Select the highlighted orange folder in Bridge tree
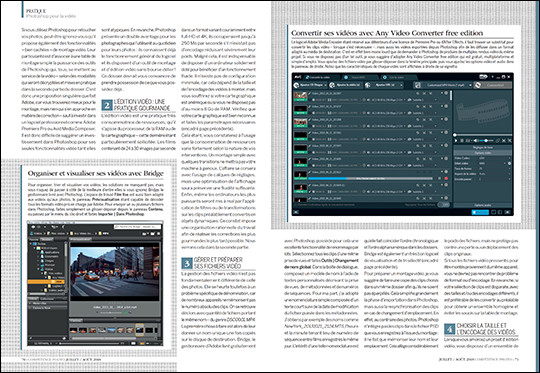Viewport: 540px width, 373px height. pos(46,282)
